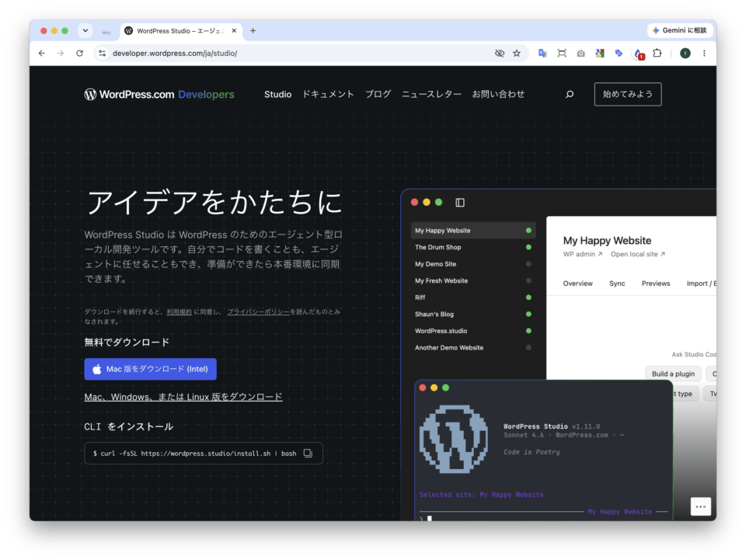Toggle status dot for The Drum Shop
Image resolution: width=746 pixels, height=560 pixels.
[528, 247]
